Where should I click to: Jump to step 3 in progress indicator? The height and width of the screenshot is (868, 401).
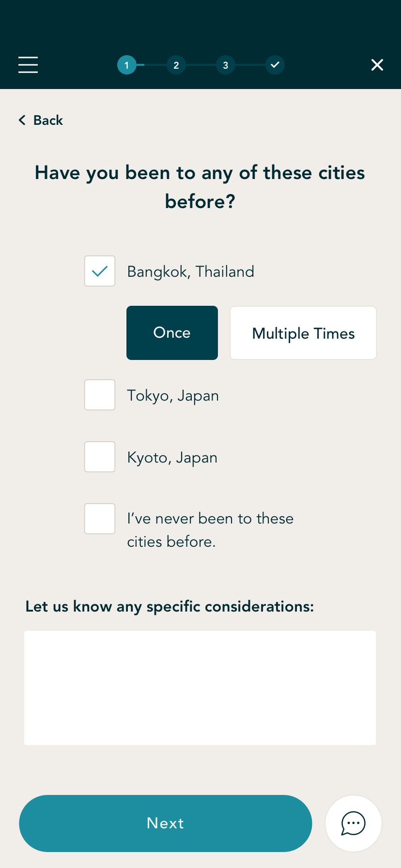[x=226, y=65]
